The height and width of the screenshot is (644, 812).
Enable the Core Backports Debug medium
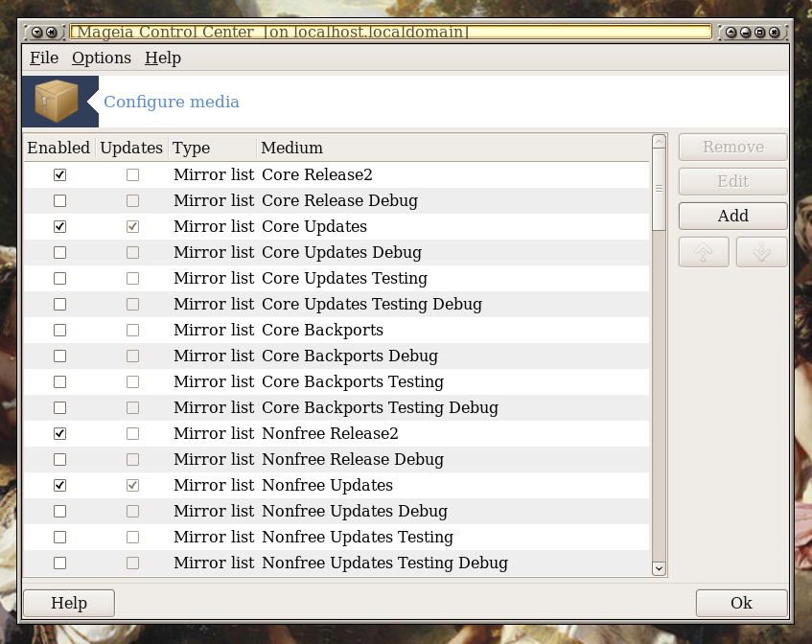tap(60, 356)
